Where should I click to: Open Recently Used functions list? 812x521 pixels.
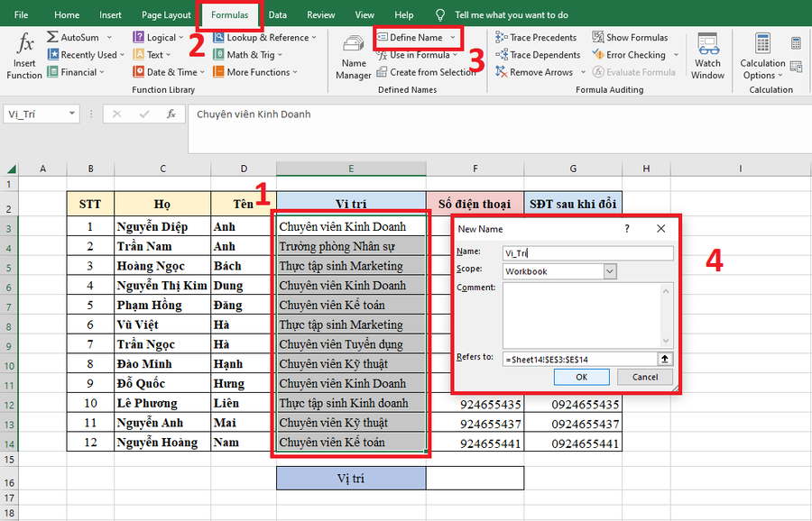[x=86, y=55]
